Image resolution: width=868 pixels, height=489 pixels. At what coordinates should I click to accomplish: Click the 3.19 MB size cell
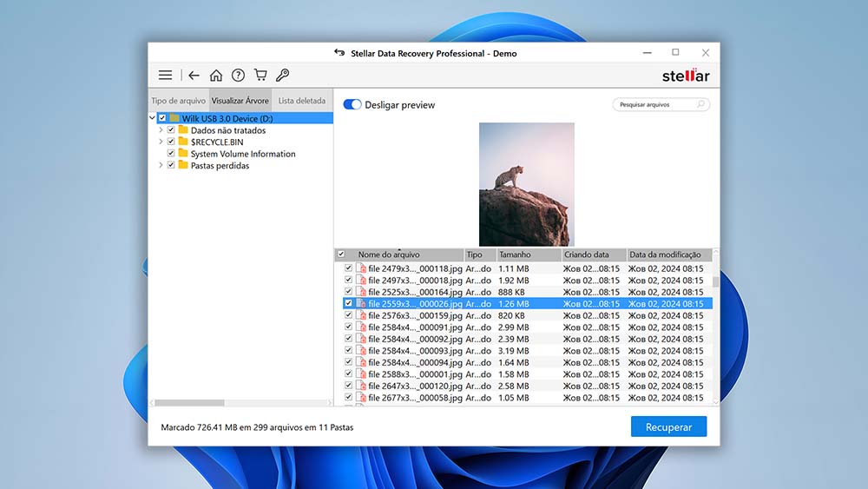pos(513,351)
